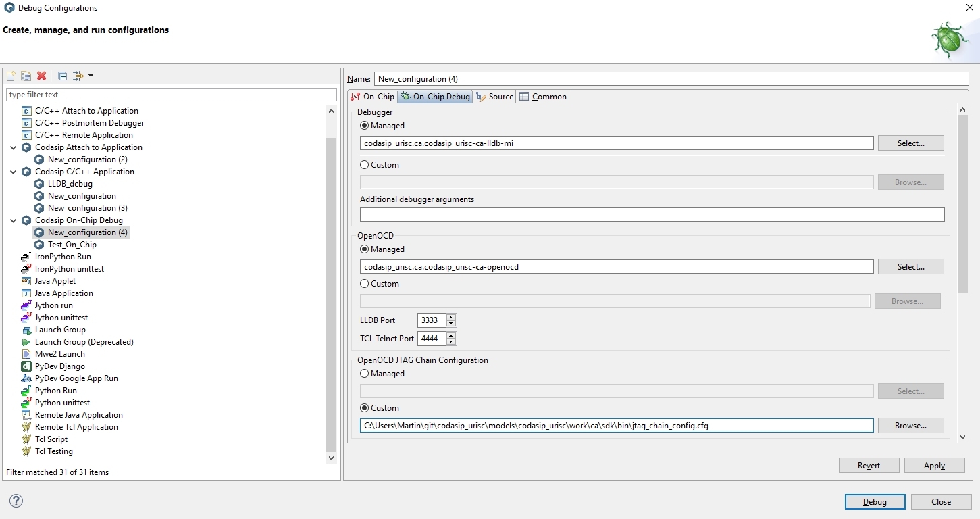Increase the LLDB Port value
Screen dimensions: 980x519
[451, 317]
